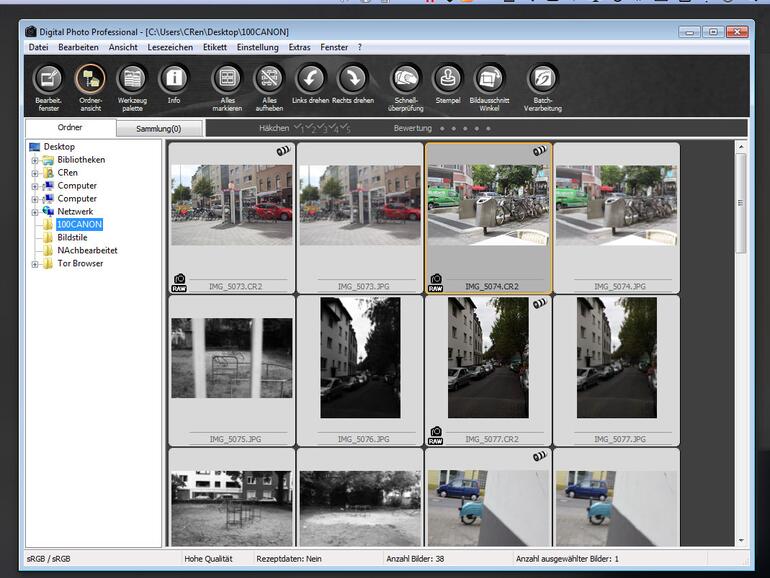Open the Datei menu
This screenshot has width=770, height=578.
pos(38,47)
